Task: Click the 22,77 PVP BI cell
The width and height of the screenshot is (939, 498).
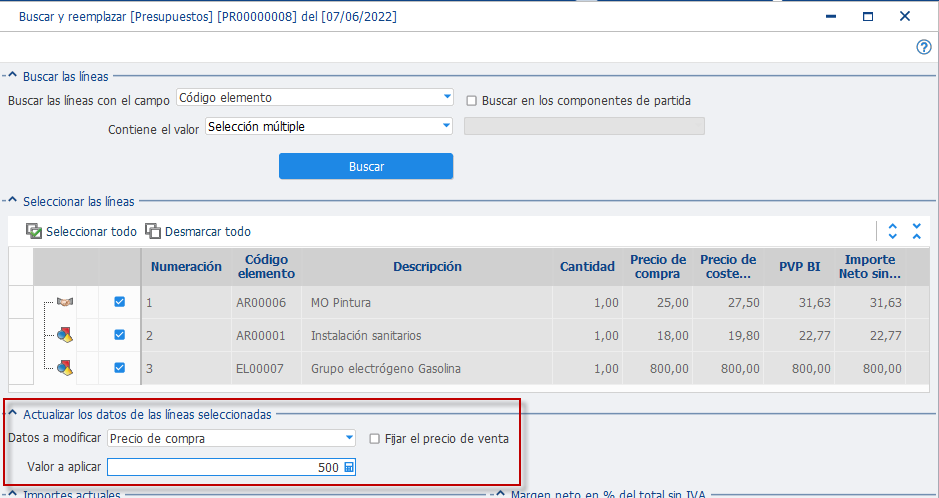Action: tap(799, 335)
